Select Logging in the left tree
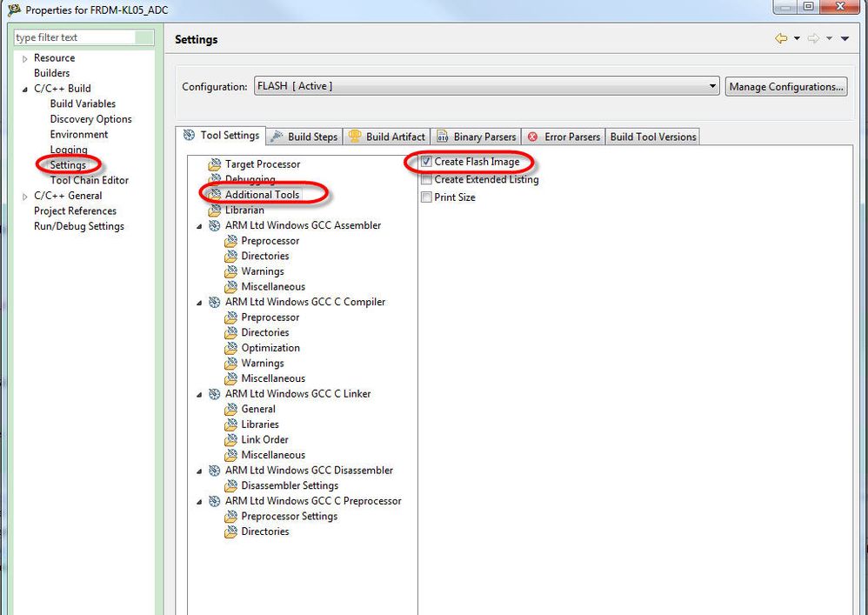 [x=69, y=150]
